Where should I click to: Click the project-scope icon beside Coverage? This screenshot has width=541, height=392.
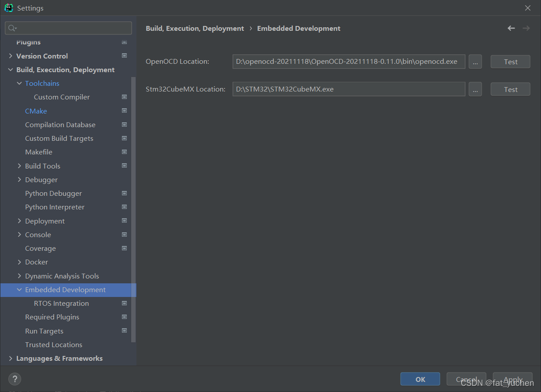[124, 248]
